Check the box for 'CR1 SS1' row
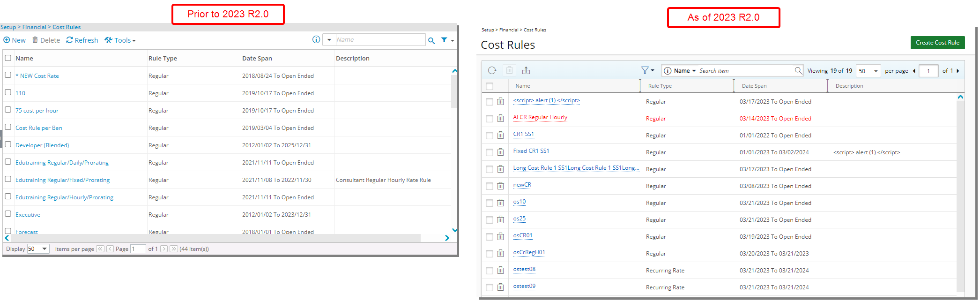 [490, 136]
